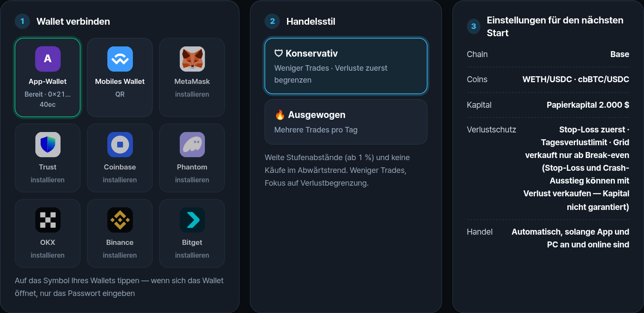644x313 pixels.
Task: Select the Phantom ghost icon
Action: [x=192, y=144]
